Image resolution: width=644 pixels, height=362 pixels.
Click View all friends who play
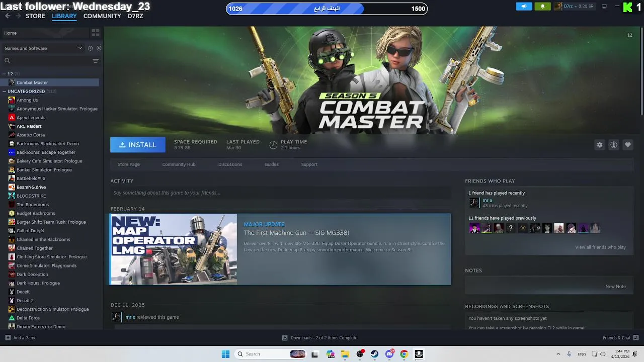pyautogui.click(x=601, y=247)
